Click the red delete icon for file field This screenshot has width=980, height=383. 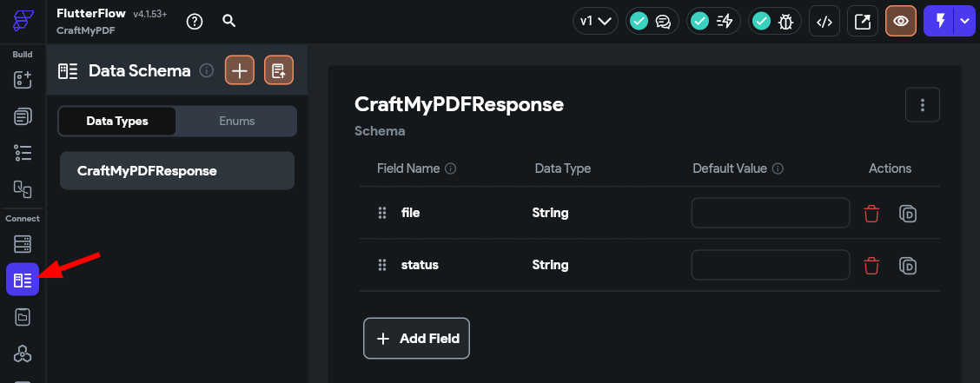[x=871, y=213]
